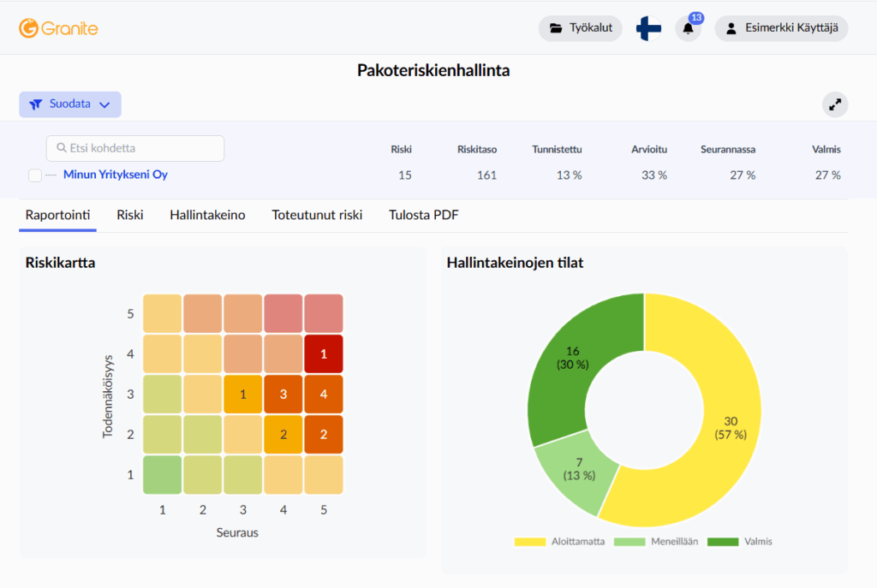
Task: Expand the Suodata dropdown chevron
Action: (104, 104)
